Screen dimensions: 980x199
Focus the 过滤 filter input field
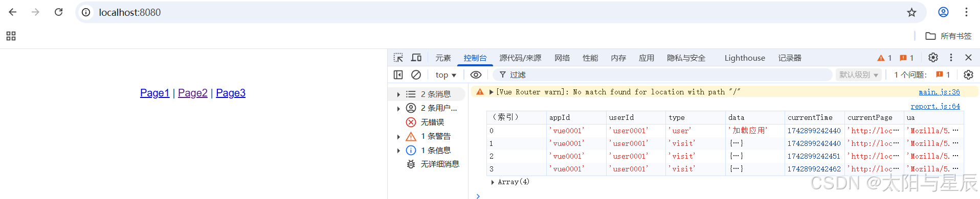pos(662,74)
